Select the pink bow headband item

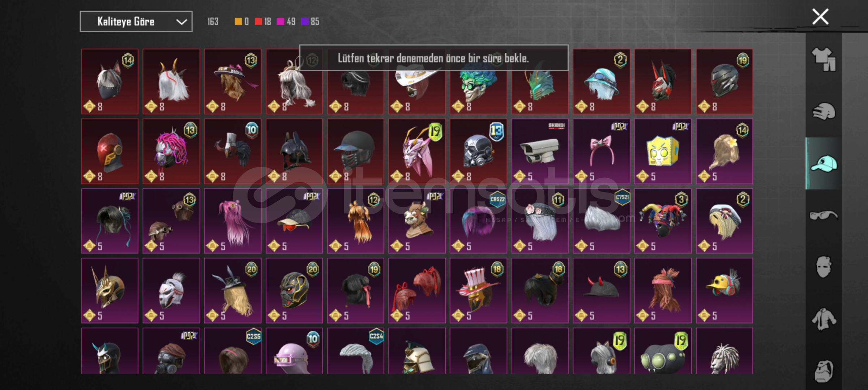[x=601, y=151]
